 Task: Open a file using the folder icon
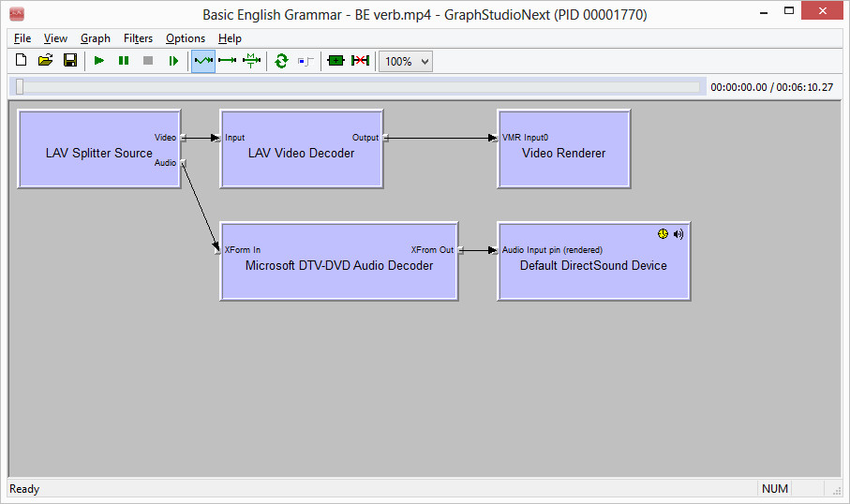46,60
